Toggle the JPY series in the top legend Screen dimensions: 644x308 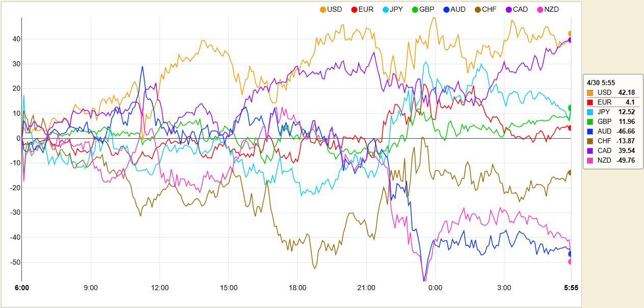click(x=386, y=9)
